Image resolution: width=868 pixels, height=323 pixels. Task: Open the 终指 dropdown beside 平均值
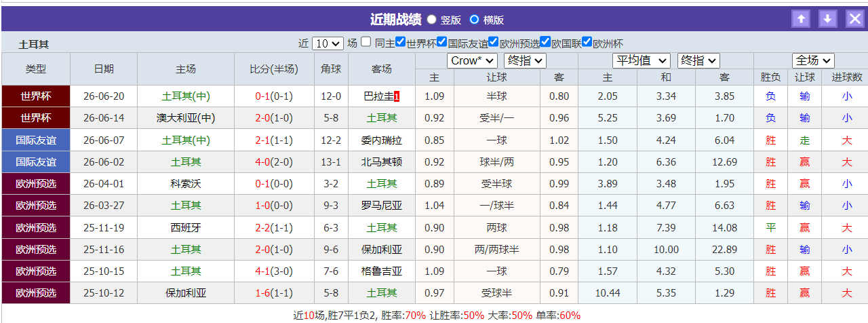698,61
